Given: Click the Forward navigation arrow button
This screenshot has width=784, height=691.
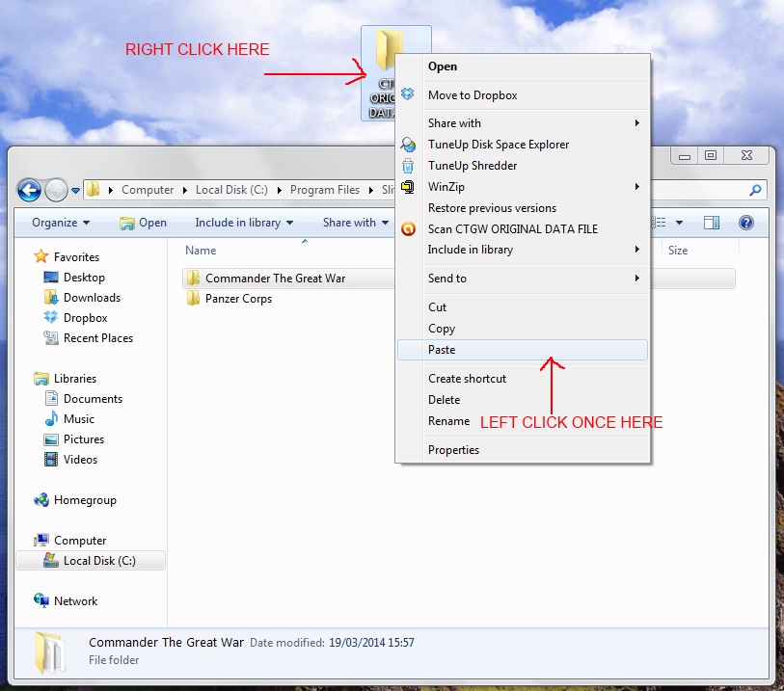Looking at the screenshot, I should pyautogui.click(x=57, y=191).
